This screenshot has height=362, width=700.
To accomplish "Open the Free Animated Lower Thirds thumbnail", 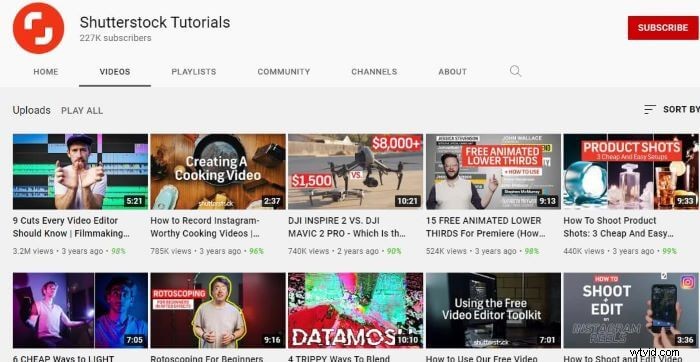I will [493, 171].
